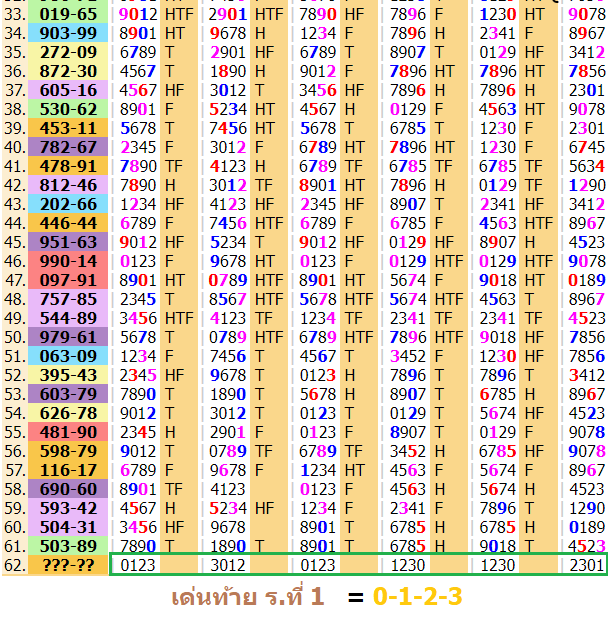Click the 872-30 result cell
This screenshot has height=626, width=608.
click(68, 71)
